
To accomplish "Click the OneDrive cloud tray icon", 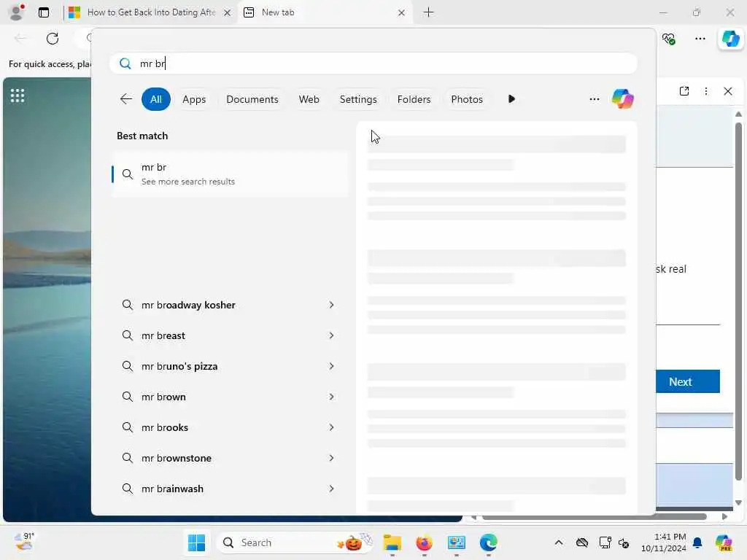I will click(581, 542).
